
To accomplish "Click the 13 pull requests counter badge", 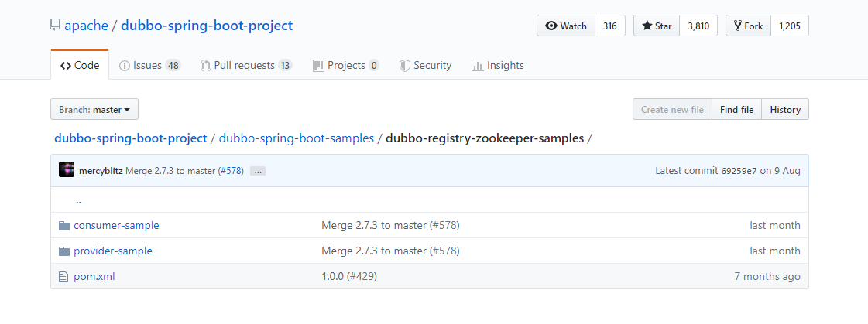I will click(285, 65).
